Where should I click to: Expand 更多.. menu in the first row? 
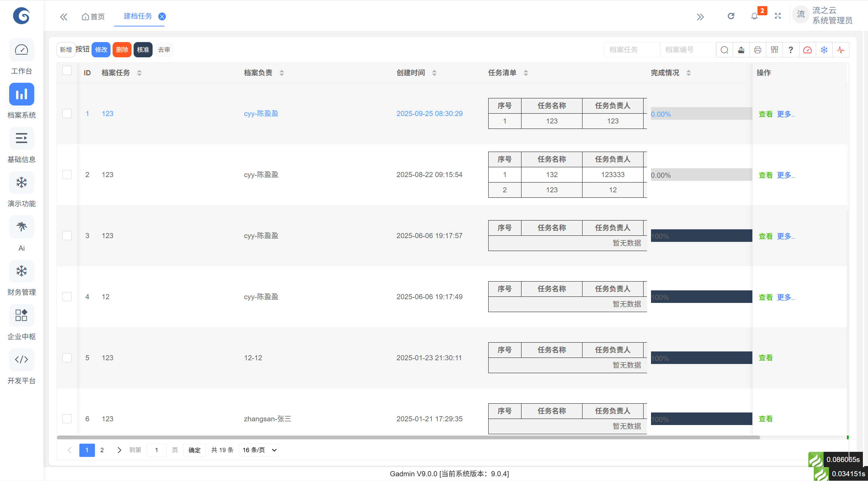pos(786,114)
